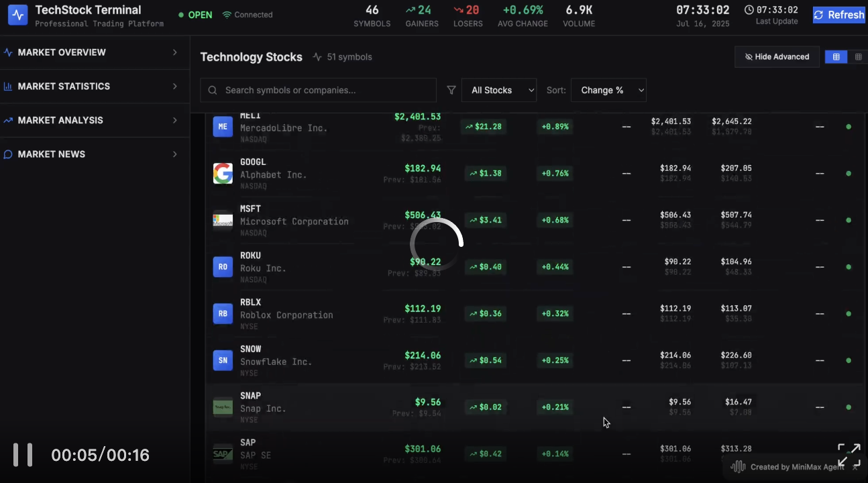
Task: Click the filter funnel icon
Action: click(451, 90)
